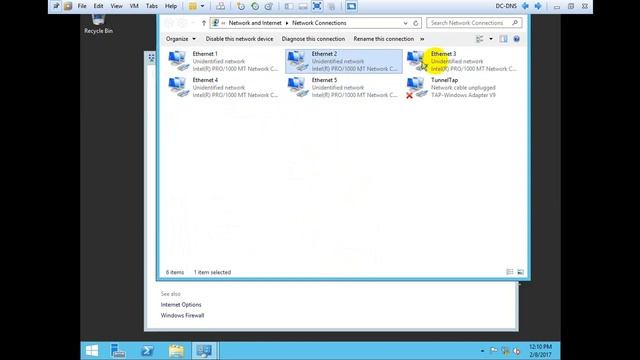Screen dimensions: 640x360
Task: Click the DC-DNS tab label
Action: 506,6
